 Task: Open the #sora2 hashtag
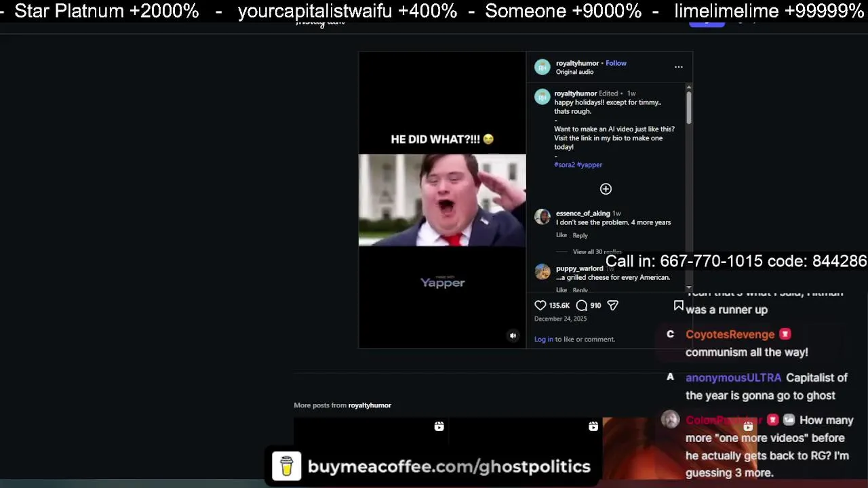tap(564, 165)
